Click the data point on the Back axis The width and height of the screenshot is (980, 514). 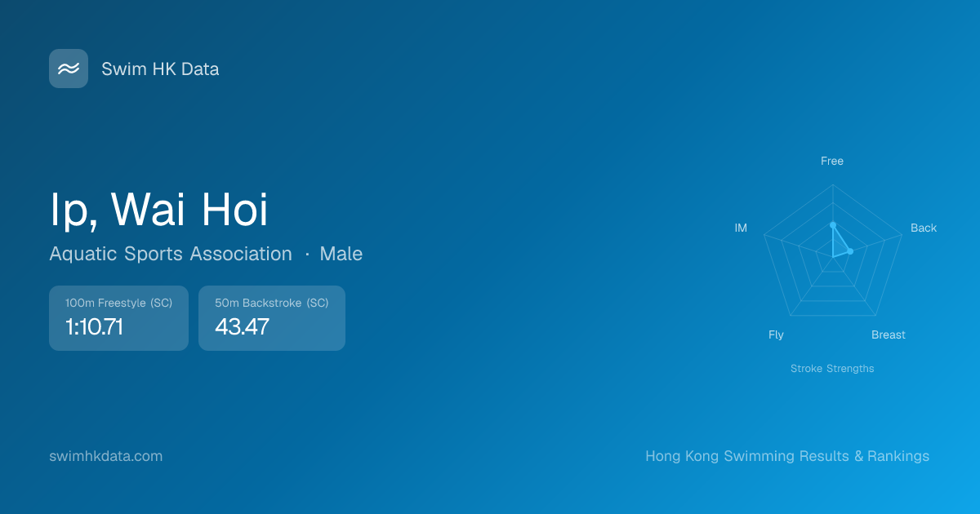click(x=850, y=251)
